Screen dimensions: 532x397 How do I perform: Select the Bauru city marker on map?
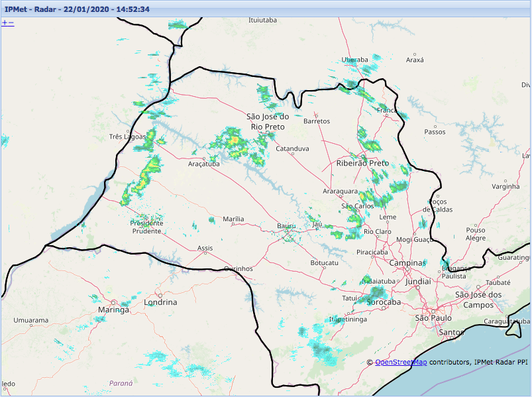click(x=287, y=233)
